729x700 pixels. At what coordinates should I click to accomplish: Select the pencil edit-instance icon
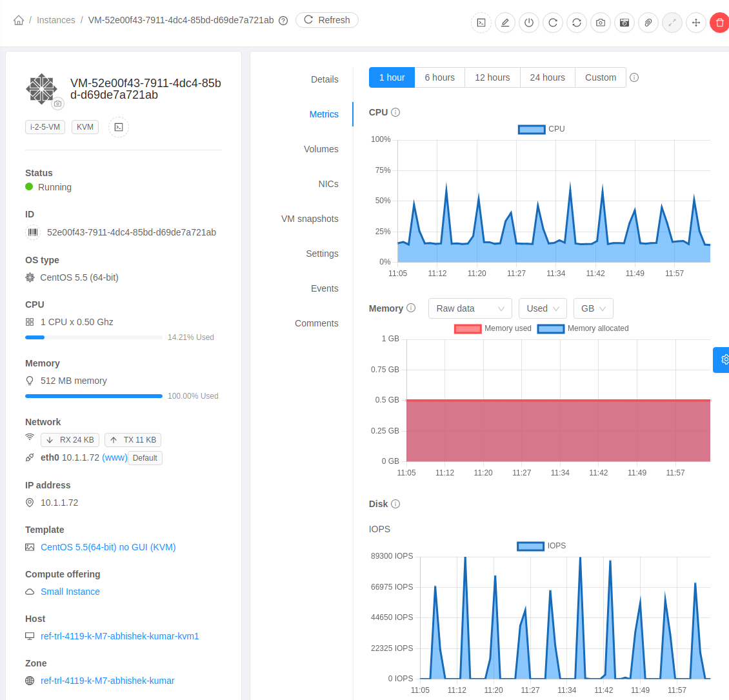[505, 23]
